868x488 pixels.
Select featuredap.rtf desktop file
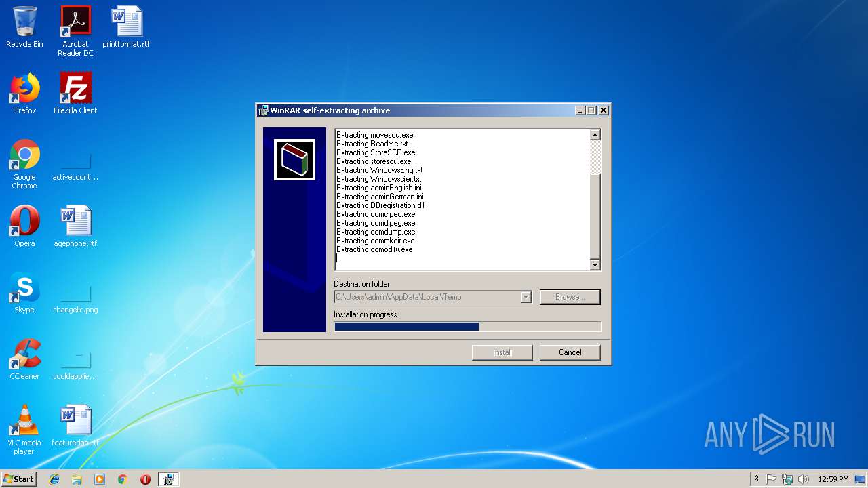pyautogui.click(x=75, y=426)
